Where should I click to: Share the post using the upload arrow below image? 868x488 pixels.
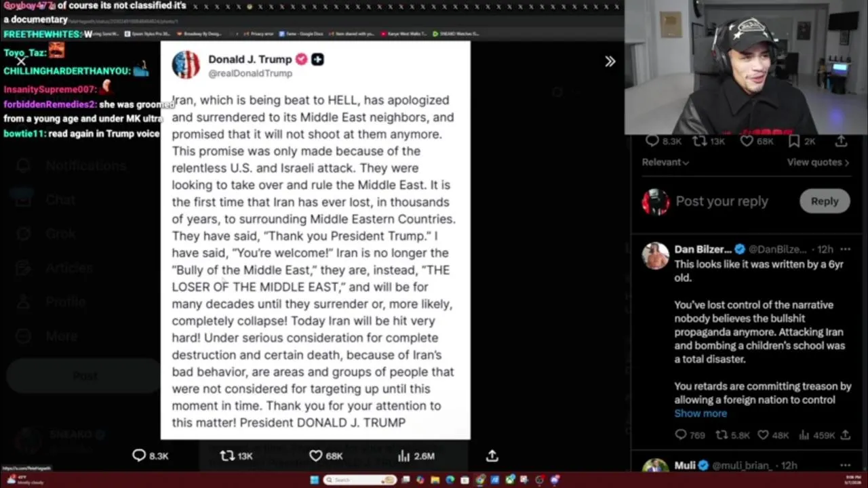pos(492,455)
